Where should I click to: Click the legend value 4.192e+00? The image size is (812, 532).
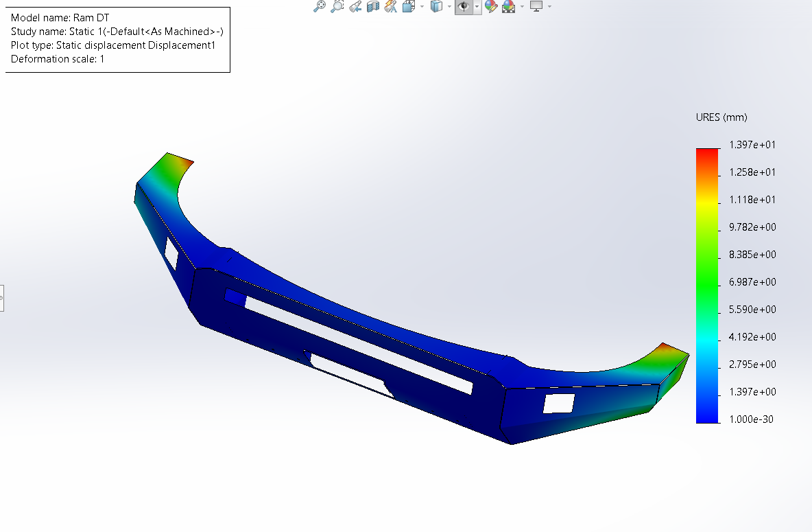752,337
